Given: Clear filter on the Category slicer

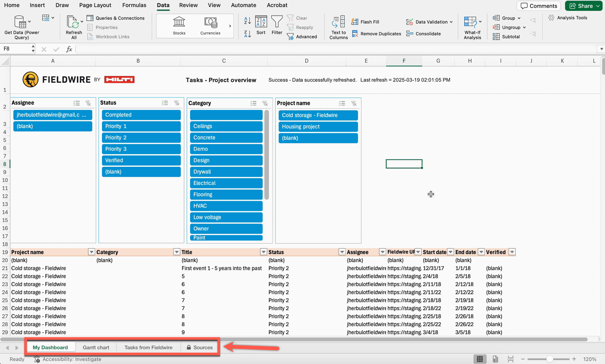Looking at the screenshot, I should click(x=265, y=103).
